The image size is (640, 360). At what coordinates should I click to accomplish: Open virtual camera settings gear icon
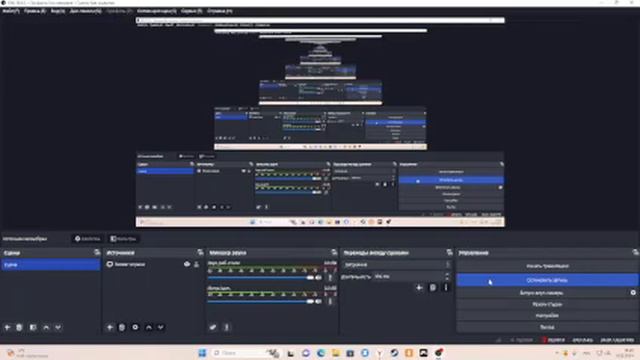[x=633, y=293]
